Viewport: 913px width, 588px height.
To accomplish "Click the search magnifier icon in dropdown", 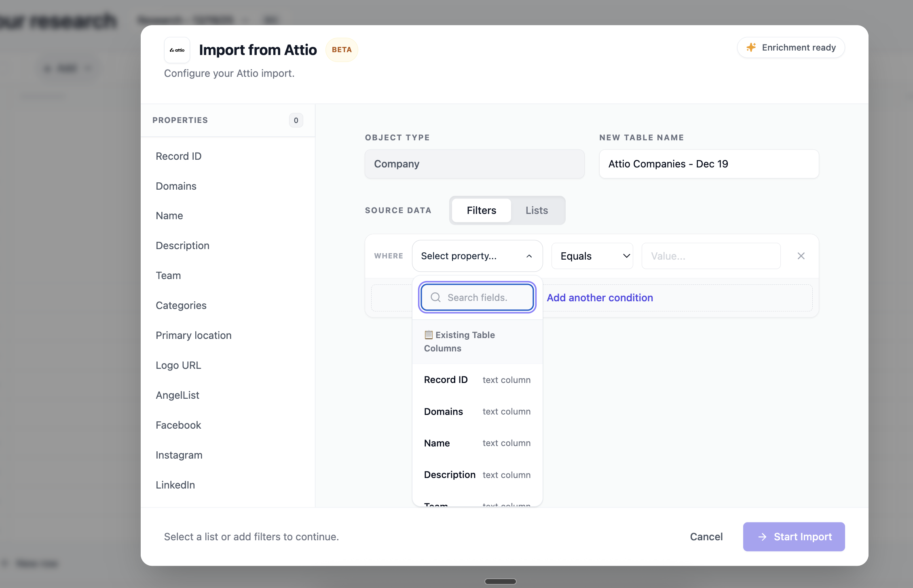I will click(x=435, y=298).
